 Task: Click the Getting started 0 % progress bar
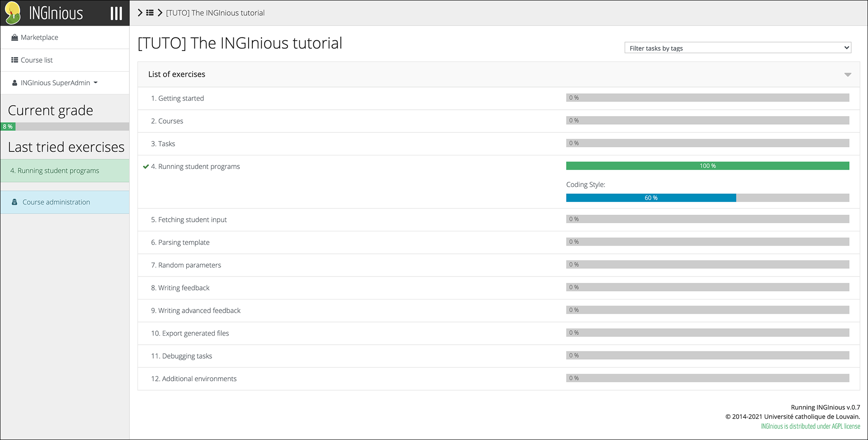708,98
